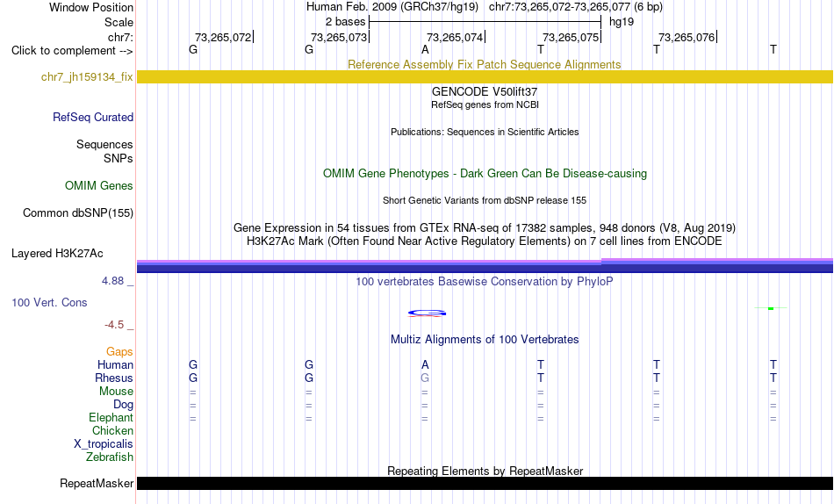Click the 73,265,074 position label
Screen dimensions: 834x504
(x=455, y=37)
